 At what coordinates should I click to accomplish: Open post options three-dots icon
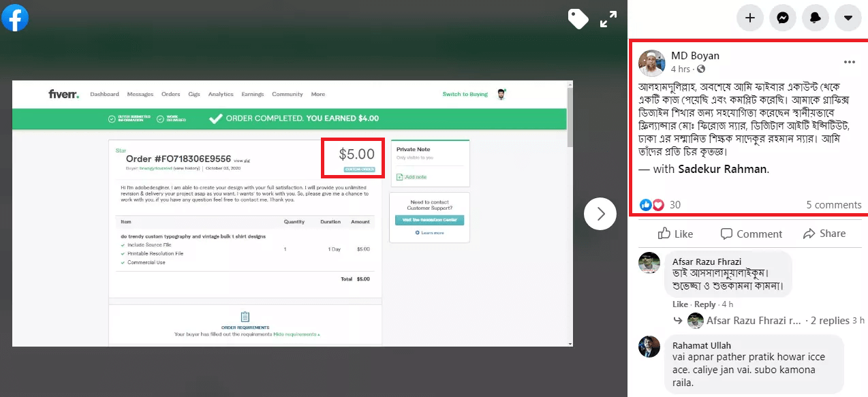coord(849,62)
